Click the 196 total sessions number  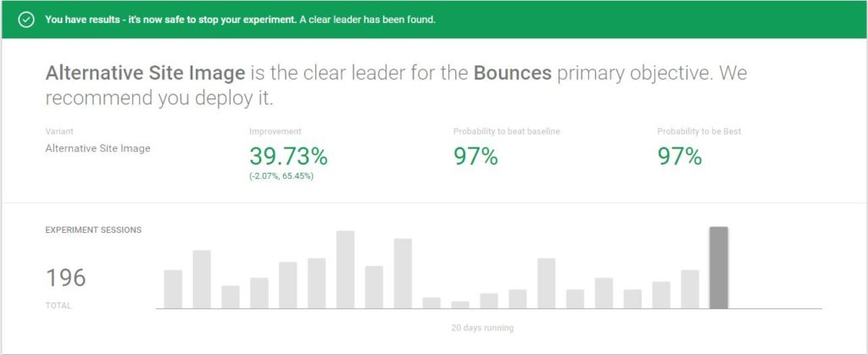[x=66, y=278]
